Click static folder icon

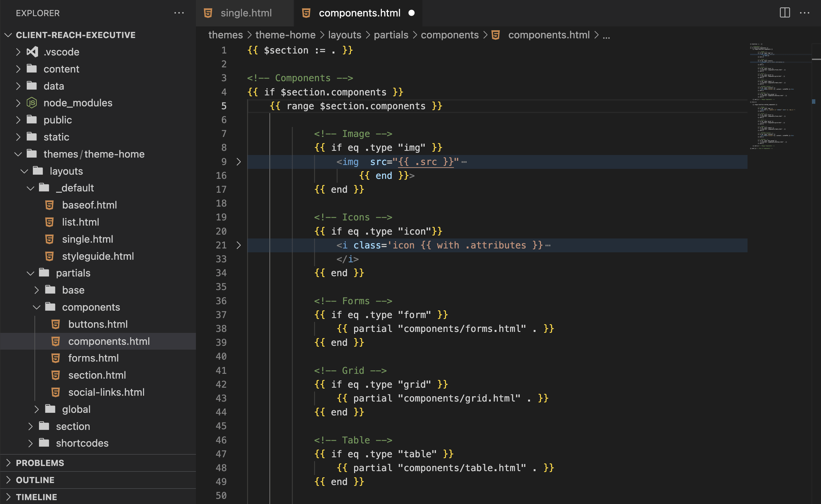point(32,137)
